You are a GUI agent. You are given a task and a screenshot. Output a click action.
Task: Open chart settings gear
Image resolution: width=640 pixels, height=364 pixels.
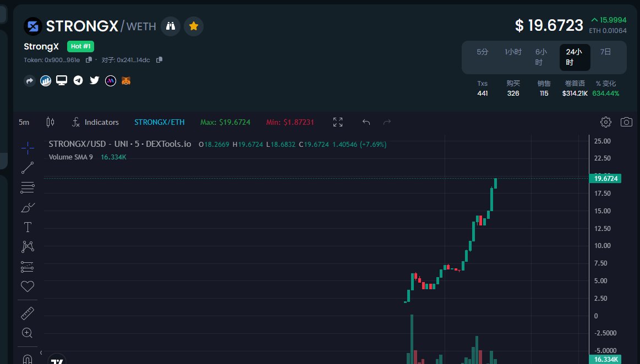click(606, 122)
